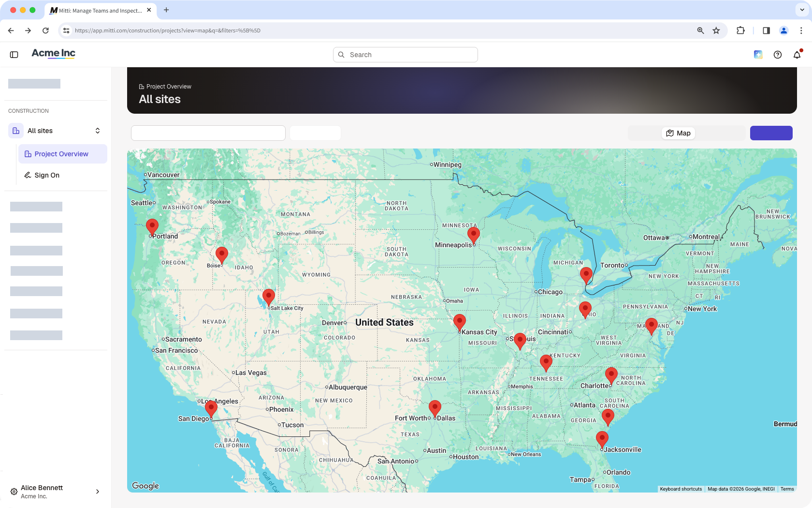Click the browser extensions puzzle icon
The height and width of the screenshot is (508, 812).
click(740, 30)
